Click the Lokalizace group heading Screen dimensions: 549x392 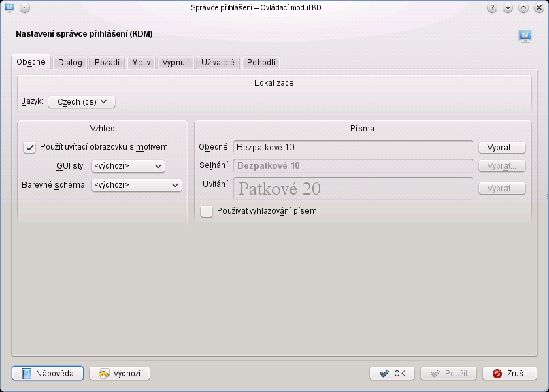[273, 83]
